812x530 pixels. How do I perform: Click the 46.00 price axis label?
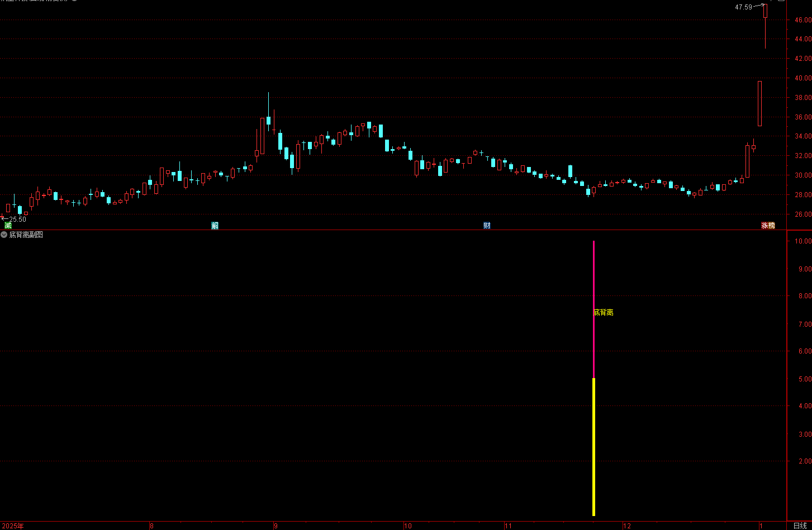pos(803,20)
